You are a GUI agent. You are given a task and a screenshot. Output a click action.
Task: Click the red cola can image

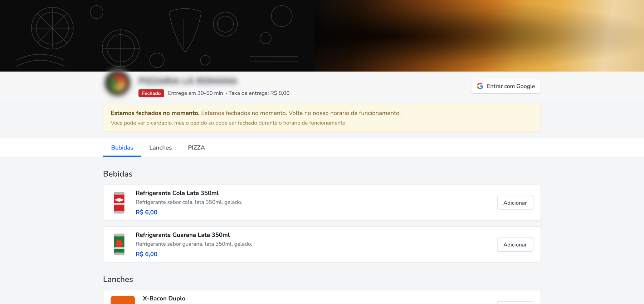119,203
